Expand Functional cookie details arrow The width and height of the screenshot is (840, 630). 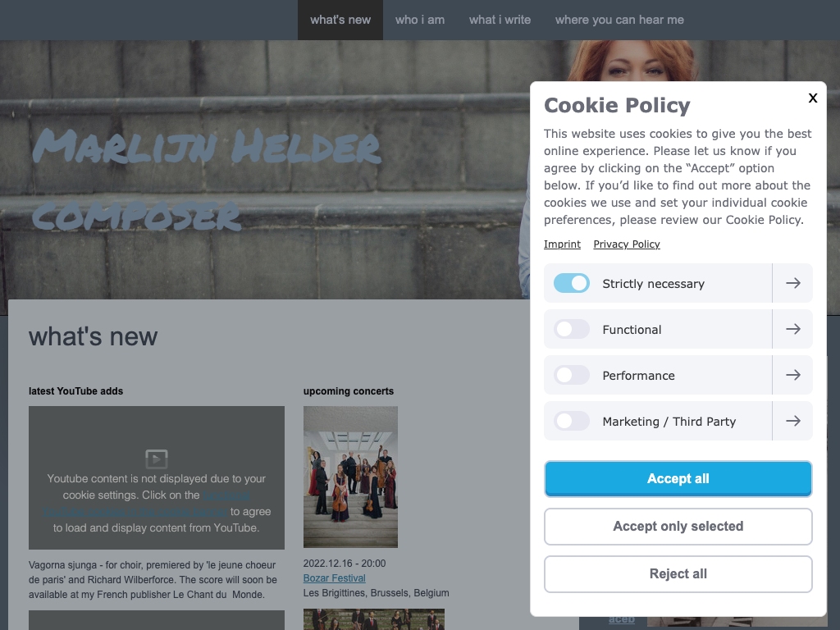pyautogui.click(x=792, y=329)
